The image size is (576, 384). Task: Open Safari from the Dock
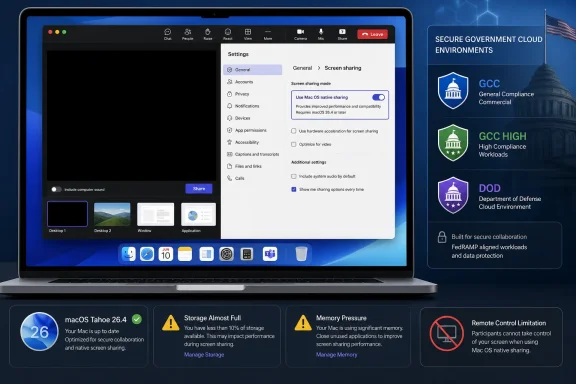(147, 254)
